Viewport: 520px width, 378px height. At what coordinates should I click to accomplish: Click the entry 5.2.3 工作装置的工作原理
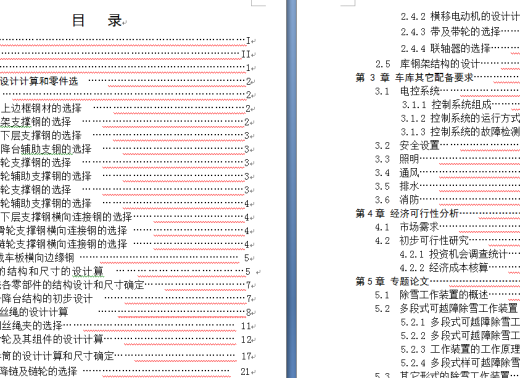(x=460, y=349)
